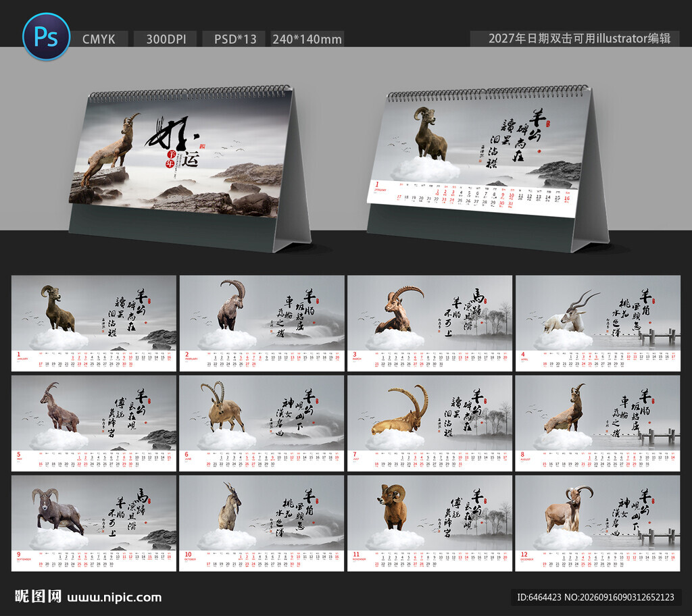Click the 2027年日期双击可用illustrator编辑 note
Image resolution: width=692 pixels, height=616 pixels.
[579, 38]
